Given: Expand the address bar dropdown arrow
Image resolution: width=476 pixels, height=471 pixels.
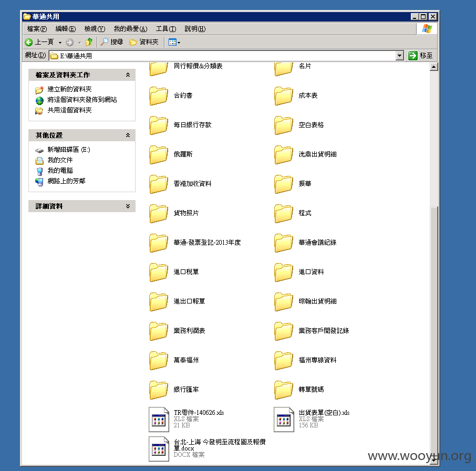Looking at the screenshot, I should 400,56.
